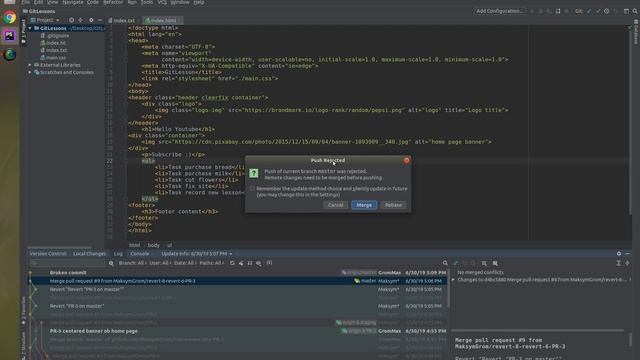Viewport: 640px width, 360px height.
Task: Click the project structure icon in top toolbar
Action: click(626, 11)
